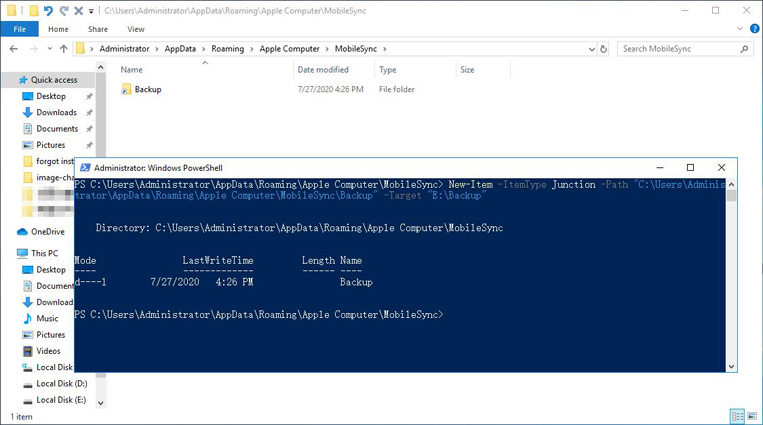This screenshot has height=425, width=763.
Task: Click the Delete X icon in quick access toolbar
Action: (x=78, y=10)
